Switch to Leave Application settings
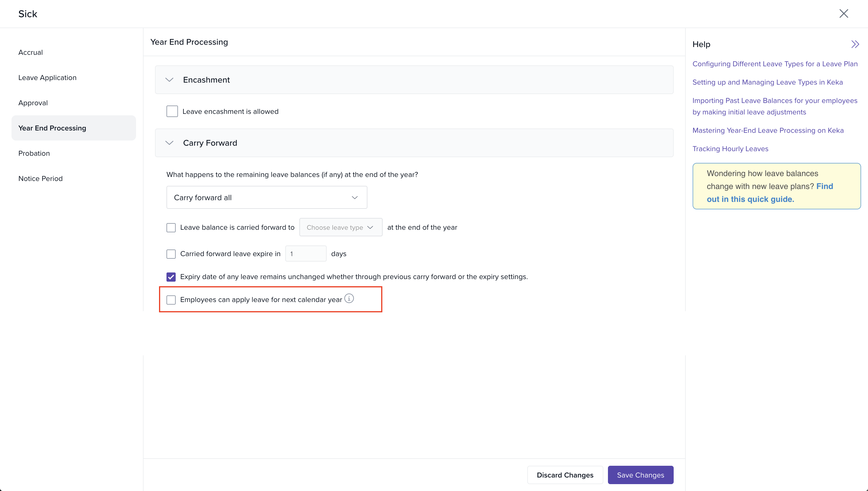Screen dimensions: 868x491 (47, 77)
